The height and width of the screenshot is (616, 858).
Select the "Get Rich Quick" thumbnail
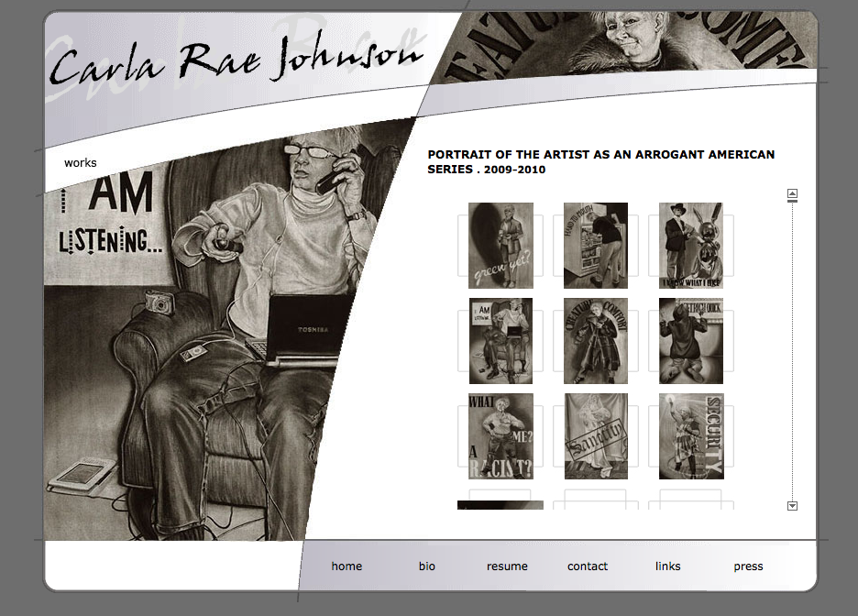[691, 341]
